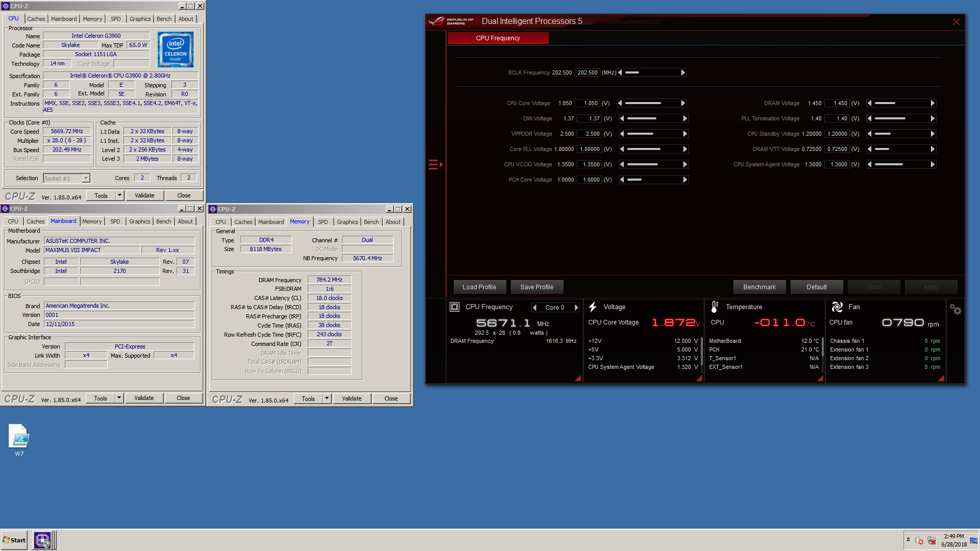Open About tab in Memory CPU-Z window
The height and width of the screenshot is (551, 980).
click(393, 222)
